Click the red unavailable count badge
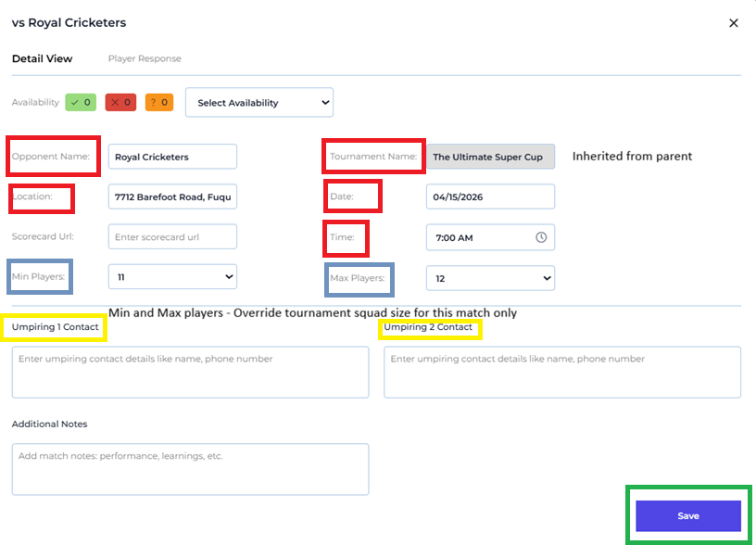Image resolution: width=756 pixels, height=545 pixels. point(120,102)
